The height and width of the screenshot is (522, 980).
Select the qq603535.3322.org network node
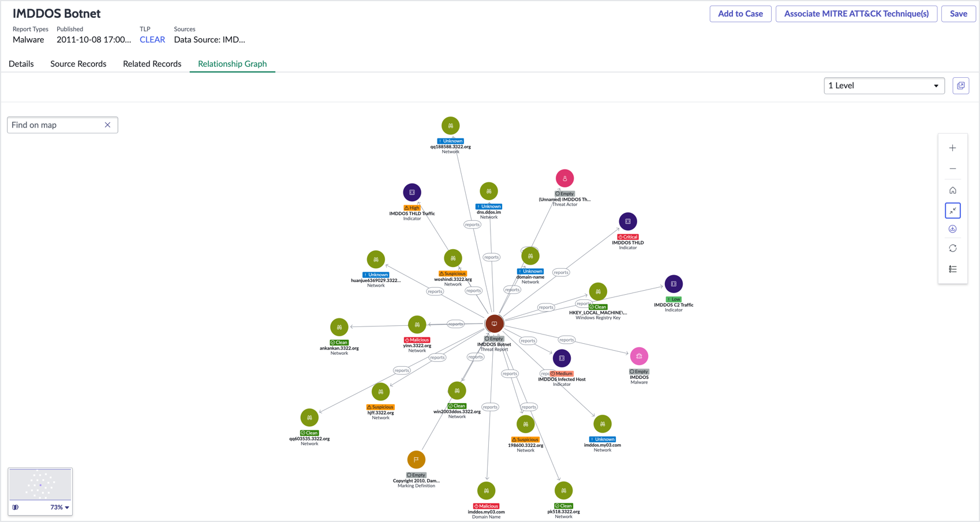tap(309, 418)
